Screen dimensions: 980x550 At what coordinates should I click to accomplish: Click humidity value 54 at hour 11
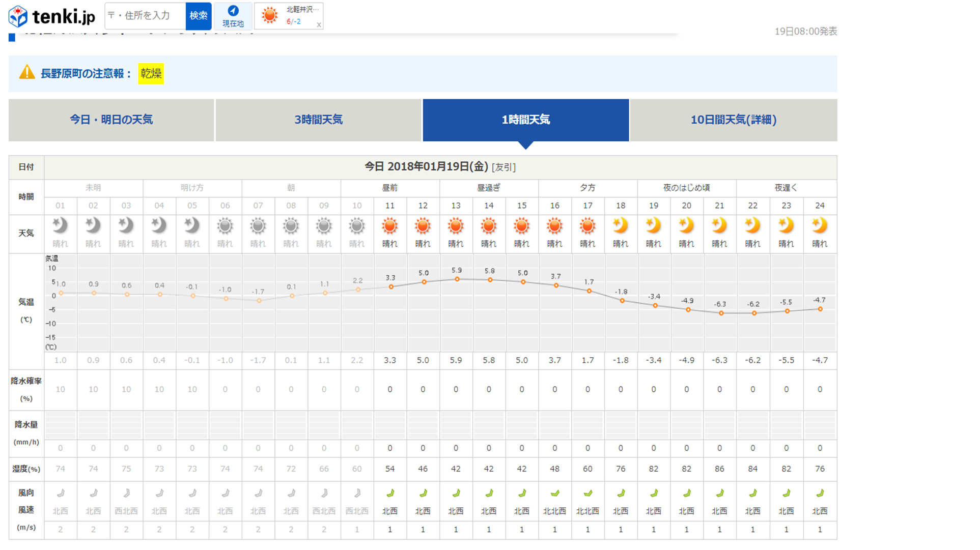tap(390, 469)
